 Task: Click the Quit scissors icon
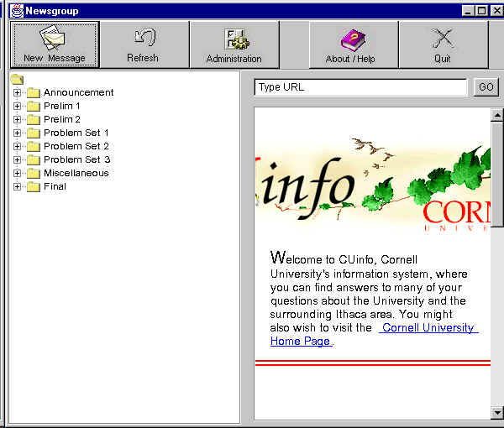click(x=442, y=39)
